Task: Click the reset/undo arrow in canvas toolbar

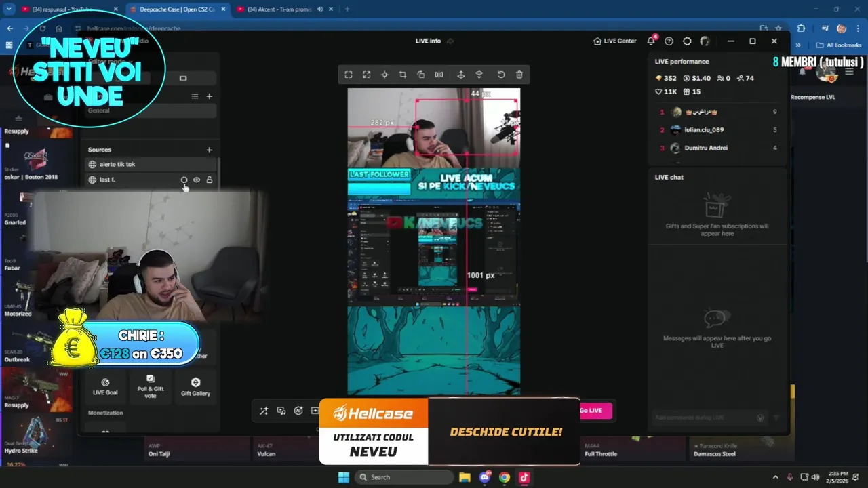Action: click(501, 75)
